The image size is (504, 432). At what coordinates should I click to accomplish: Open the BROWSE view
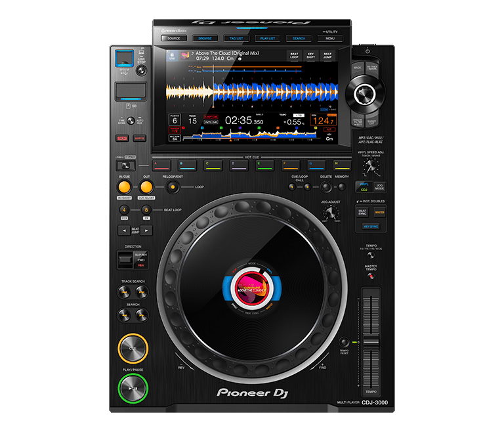point(205,38)
